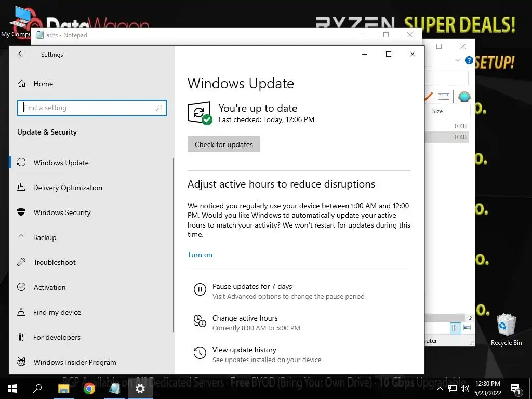532x399 pixels.
Task: Click the Check for updates button
Action: pos(223,144)
